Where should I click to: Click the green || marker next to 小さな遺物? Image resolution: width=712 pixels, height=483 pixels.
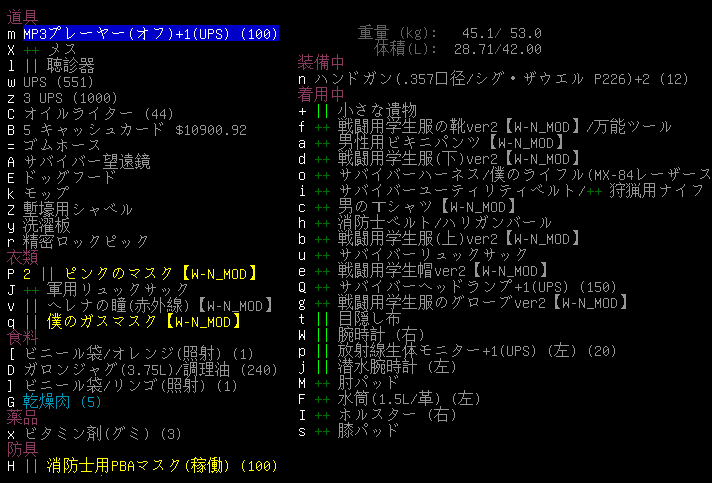pos(322,110)
